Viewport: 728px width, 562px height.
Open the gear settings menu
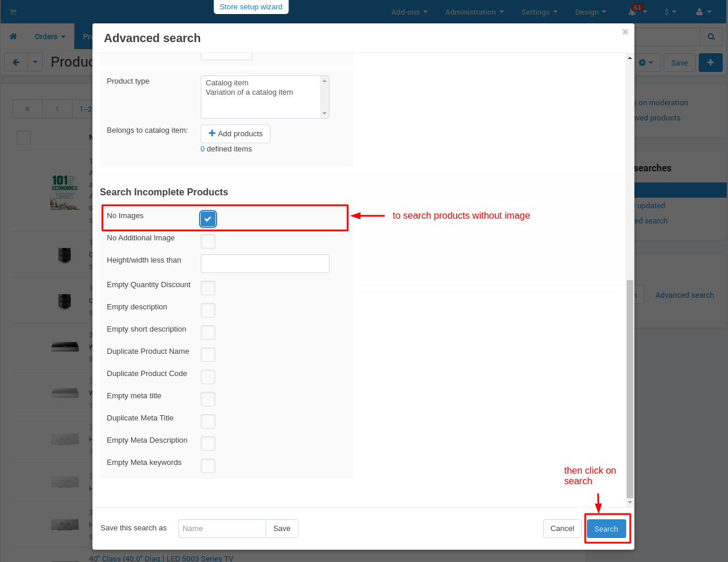coord(645,63)
